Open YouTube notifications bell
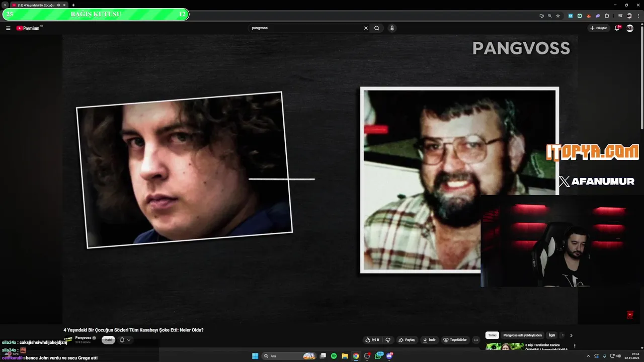 (617, 28)
